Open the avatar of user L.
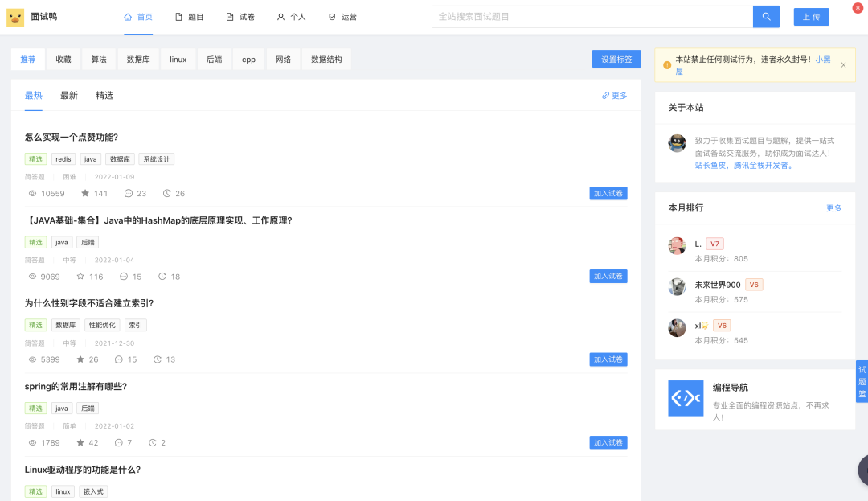Image resolution: width=868 pixels, height=501 pixels. coord(677,245)
